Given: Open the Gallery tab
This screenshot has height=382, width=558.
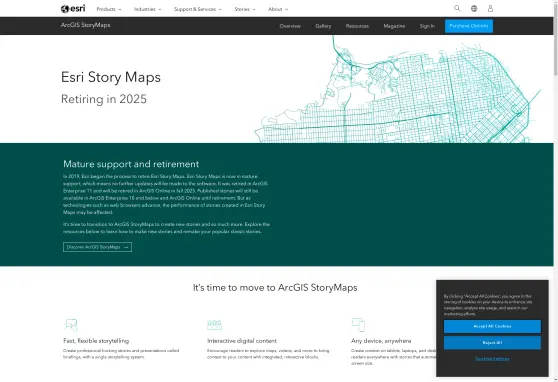Looking at the screenshot, I should coord(323,26).
